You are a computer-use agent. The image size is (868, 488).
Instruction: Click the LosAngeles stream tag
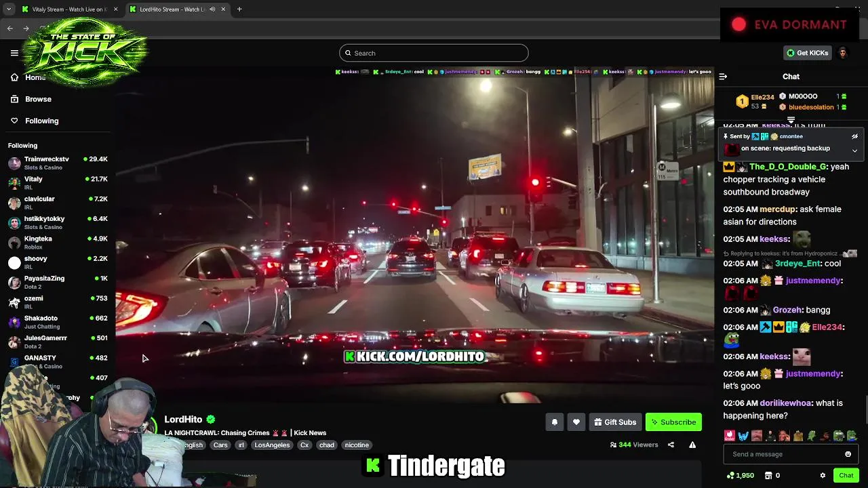coord(272,445)
